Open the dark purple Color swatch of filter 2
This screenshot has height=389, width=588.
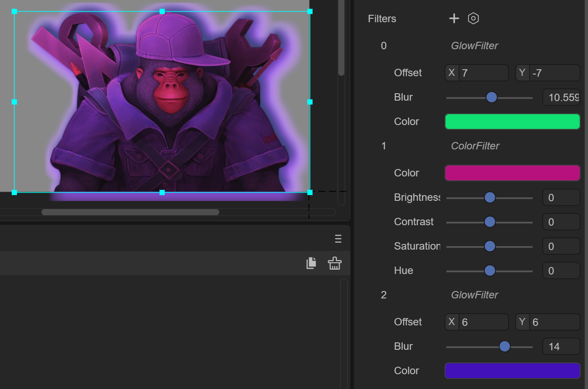(x=513, y=371)
